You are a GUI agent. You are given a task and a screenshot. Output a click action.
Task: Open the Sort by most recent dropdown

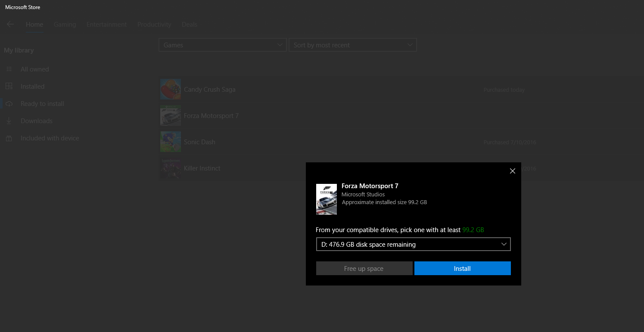[353, 45]
